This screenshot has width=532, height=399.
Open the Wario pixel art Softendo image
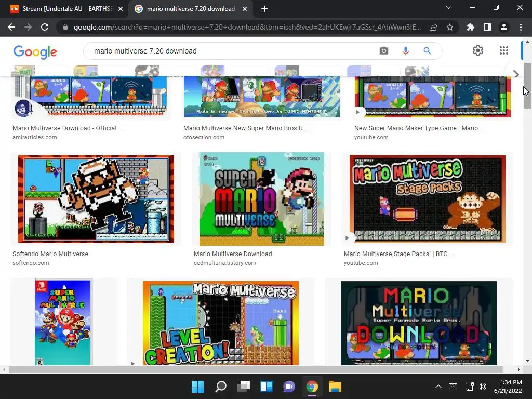coord(96,199)
